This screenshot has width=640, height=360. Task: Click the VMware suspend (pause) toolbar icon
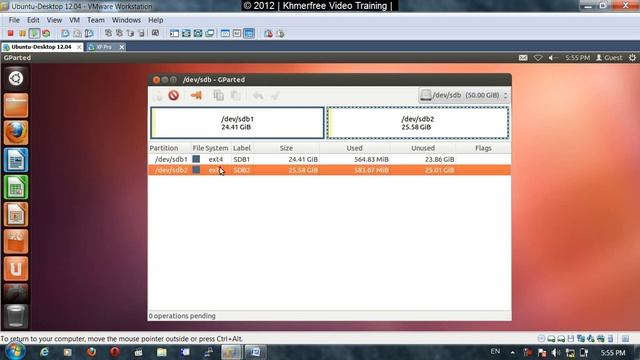click(x=22, y=33)
